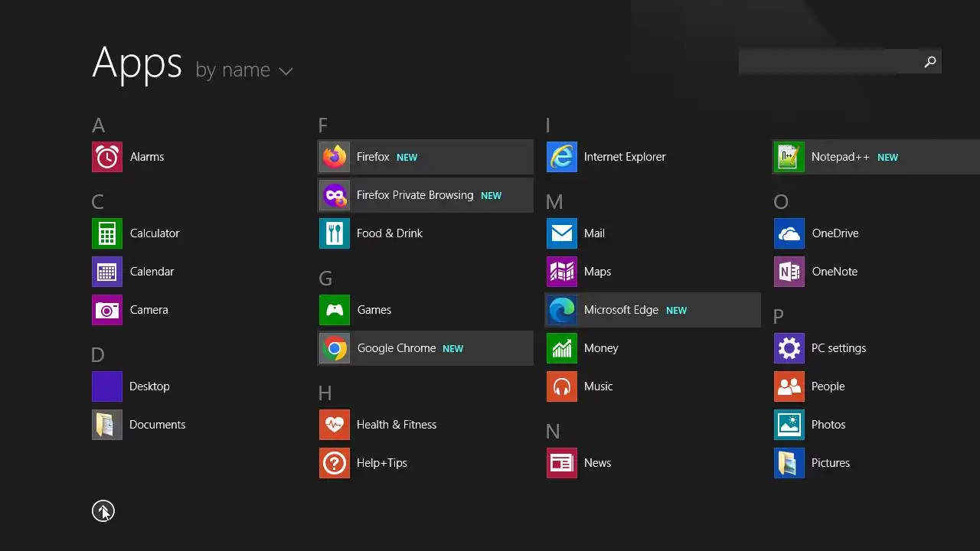This screenshot has width=980, height=551.
Task: Go back to Start with up arrow
Action: [103, 511]
